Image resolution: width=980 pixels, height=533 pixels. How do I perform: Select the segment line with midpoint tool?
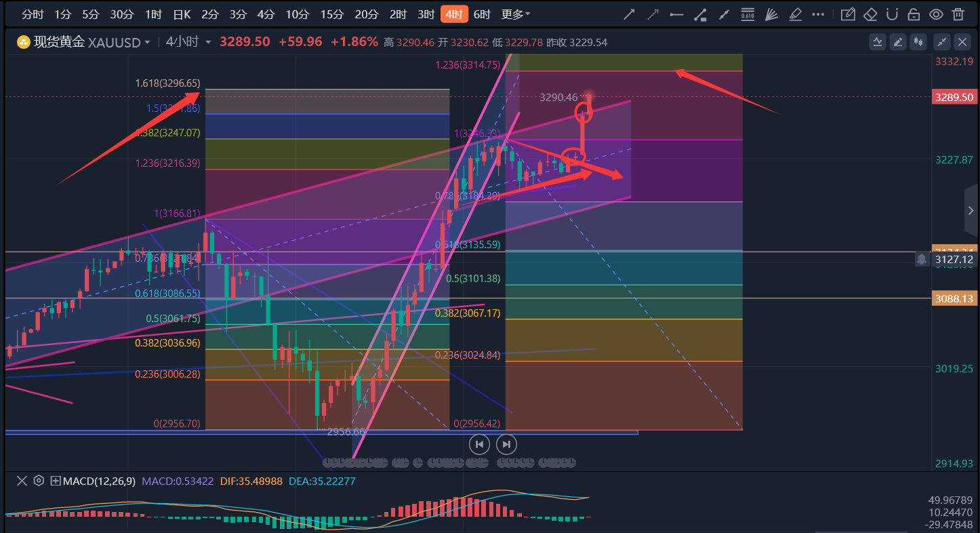click(724, 14)
